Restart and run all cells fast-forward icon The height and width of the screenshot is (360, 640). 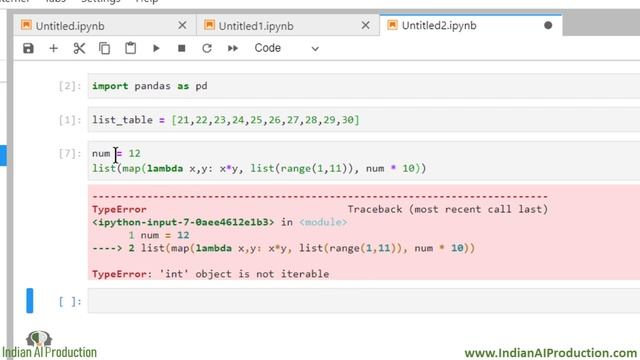point(233,48)
